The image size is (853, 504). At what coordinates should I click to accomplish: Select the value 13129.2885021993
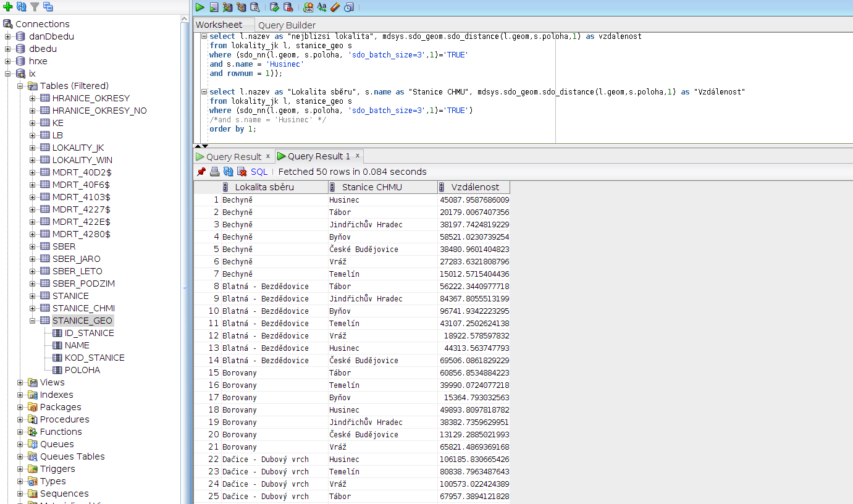click(474, 434)
